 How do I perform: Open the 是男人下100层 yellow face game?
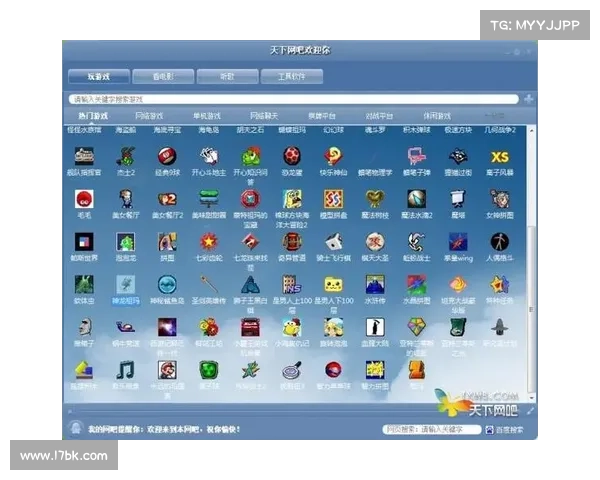333,285
